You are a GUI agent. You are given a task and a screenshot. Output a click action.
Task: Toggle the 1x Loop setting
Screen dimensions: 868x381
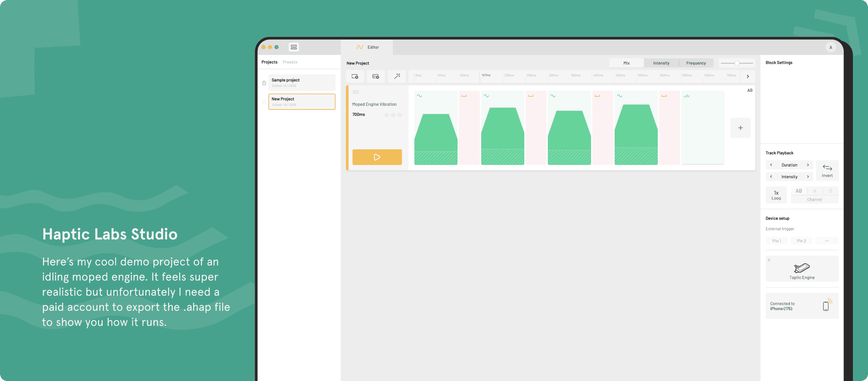[x=776, y=195]
